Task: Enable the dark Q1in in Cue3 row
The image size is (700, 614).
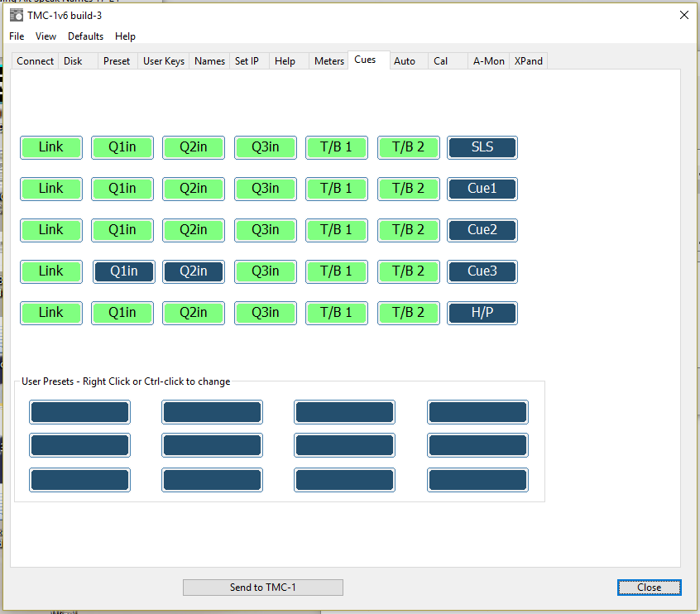Action: [x=124, y=271]
